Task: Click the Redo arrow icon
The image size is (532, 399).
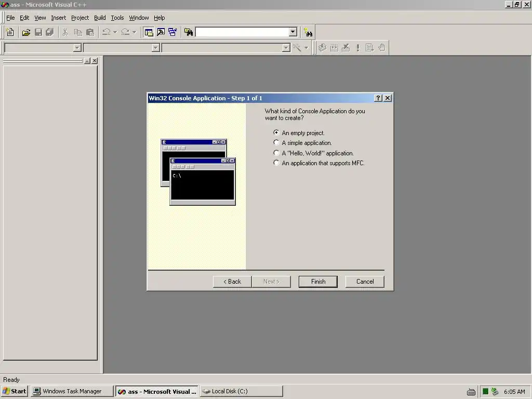Action: point(125,32)
